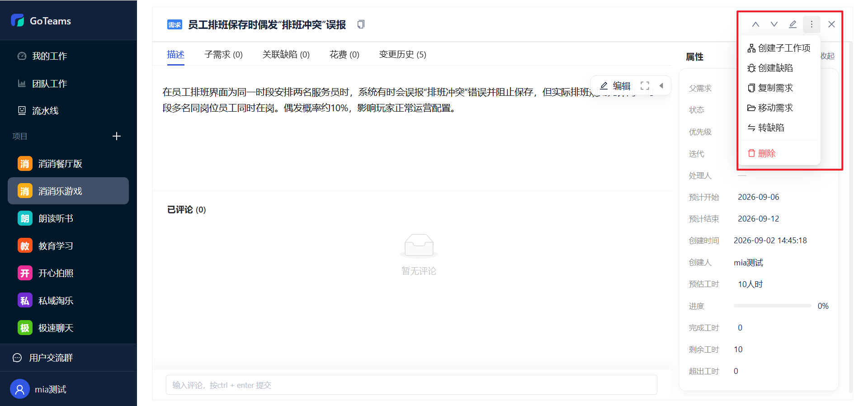
Task: Collapse the description toolbar arrow
Action: [x=661, y=86]
